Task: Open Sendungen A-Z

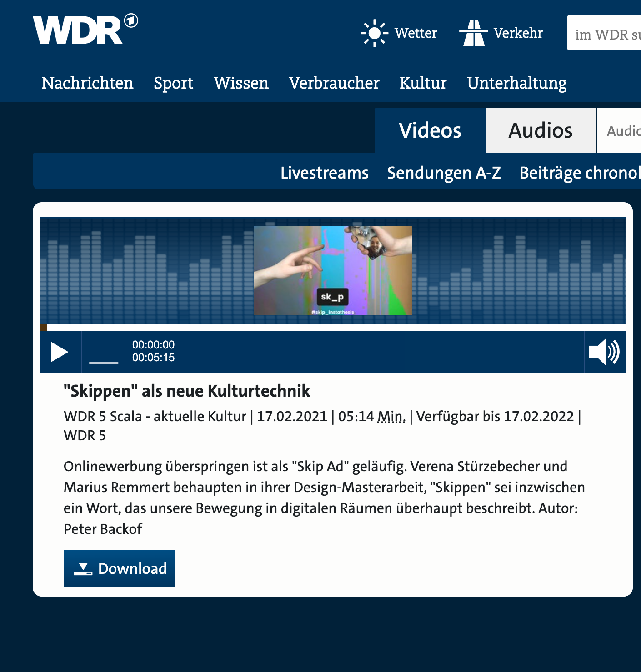Action: [444, 173]
